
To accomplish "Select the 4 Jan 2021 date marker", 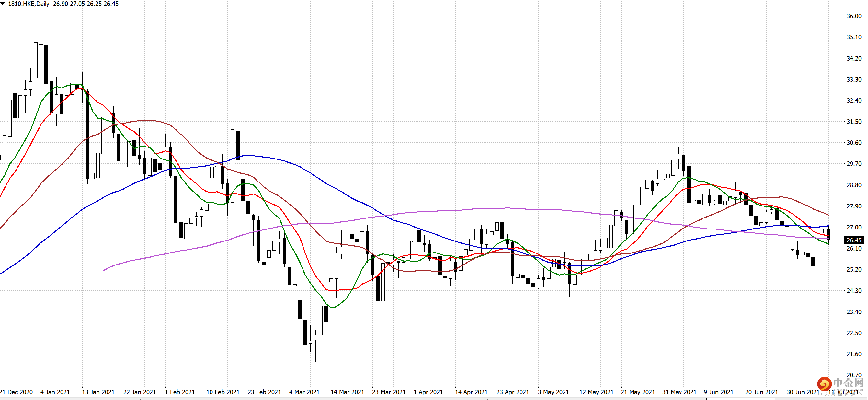I will pos(55,392).
